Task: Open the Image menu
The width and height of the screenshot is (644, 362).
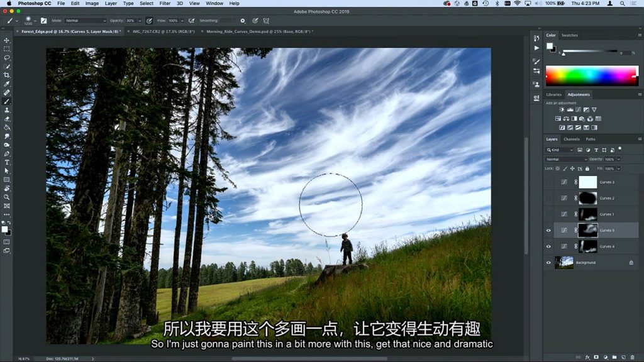Action: click(92, 3)
